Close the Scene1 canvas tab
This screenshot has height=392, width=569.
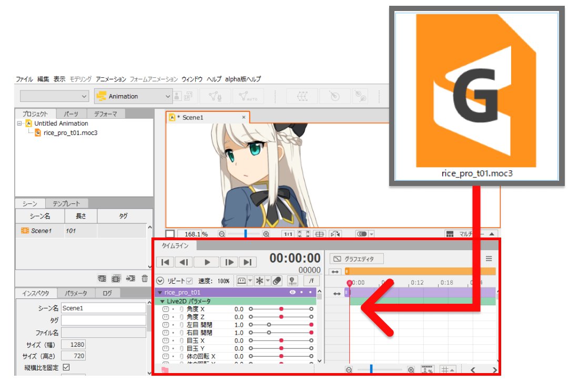pos(244,117)
